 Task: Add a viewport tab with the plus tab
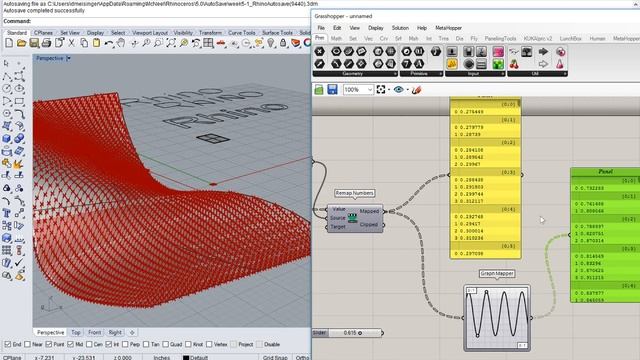coord(132,333)
